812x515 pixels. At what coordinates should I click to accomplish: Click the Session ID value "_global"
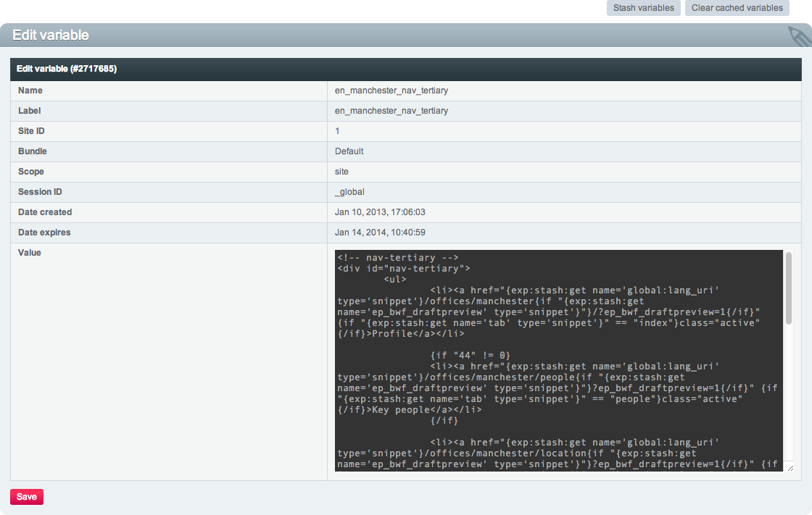349,192
